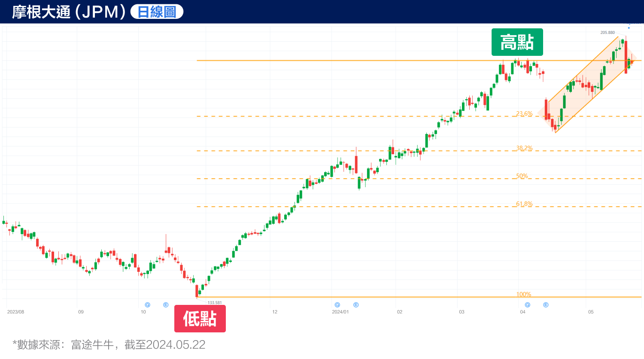Open the 50% retracement line label
This screenshot has width=644, height=359.
point(521,176)
